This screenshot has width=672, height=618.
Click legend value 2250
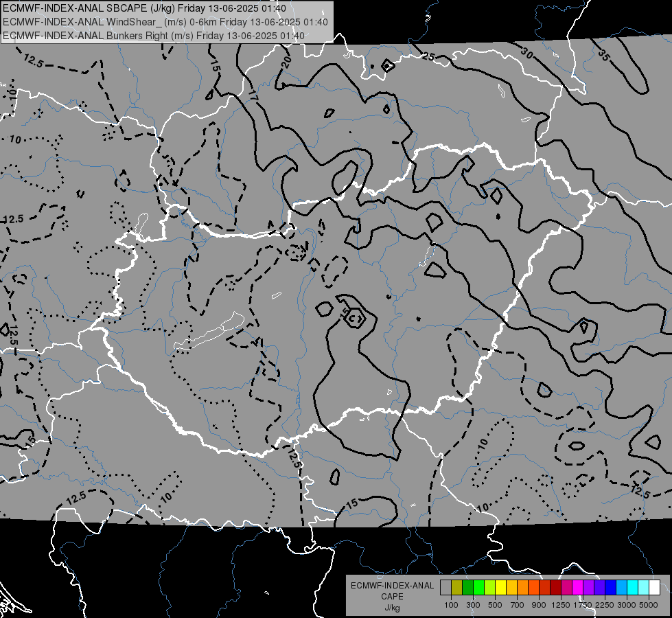pos(604,605)
